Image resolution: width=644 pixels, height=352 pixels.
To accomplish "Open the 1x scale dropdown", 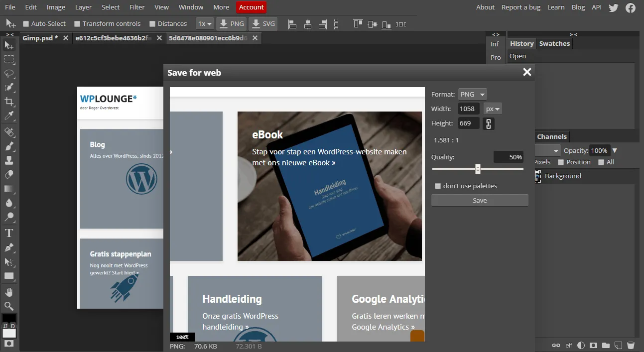I will 205,23.
